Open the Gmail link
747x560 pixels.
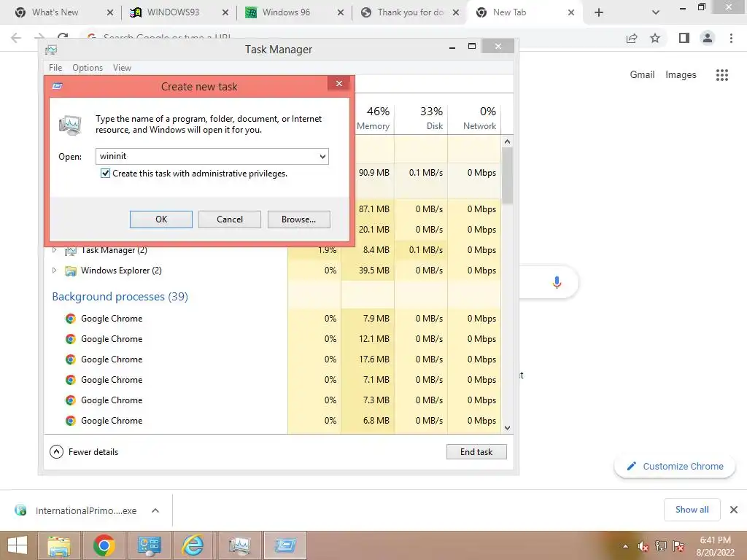tap(642, 75)
